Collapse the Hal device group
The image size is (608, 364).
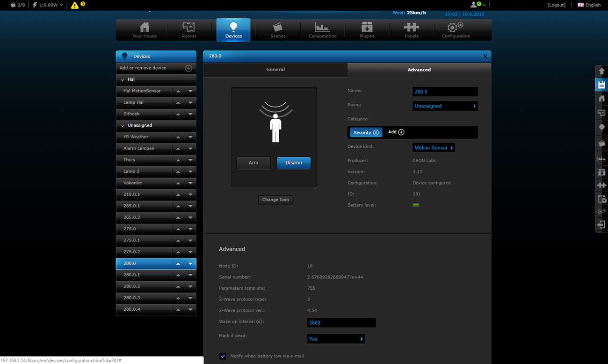(x=123, y=80)
